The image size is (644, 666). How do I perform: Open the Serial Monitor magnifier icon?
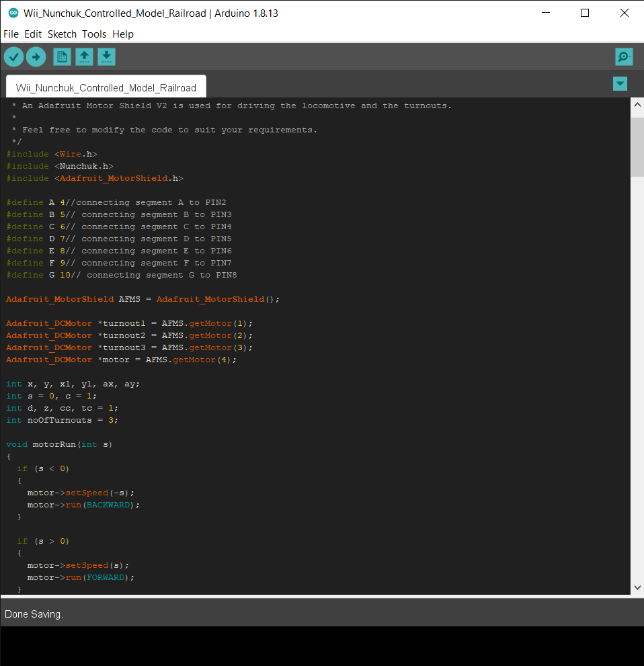point(624,57)
